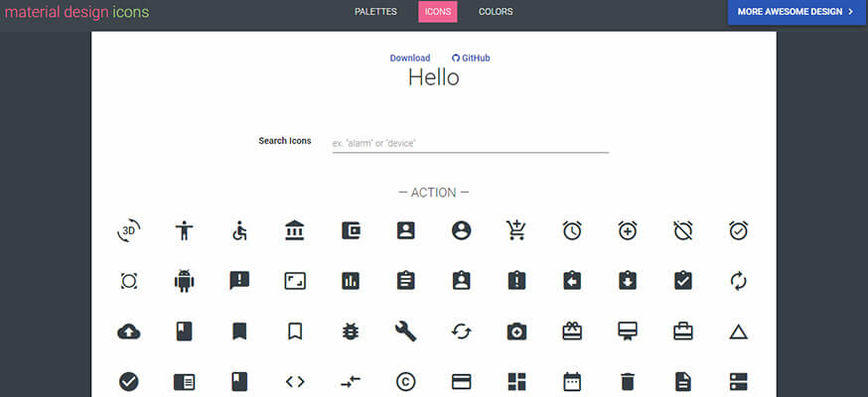The image size is (868, 397).
Task: Select the accessibility person icon
Action: click(x=185, y=230)
